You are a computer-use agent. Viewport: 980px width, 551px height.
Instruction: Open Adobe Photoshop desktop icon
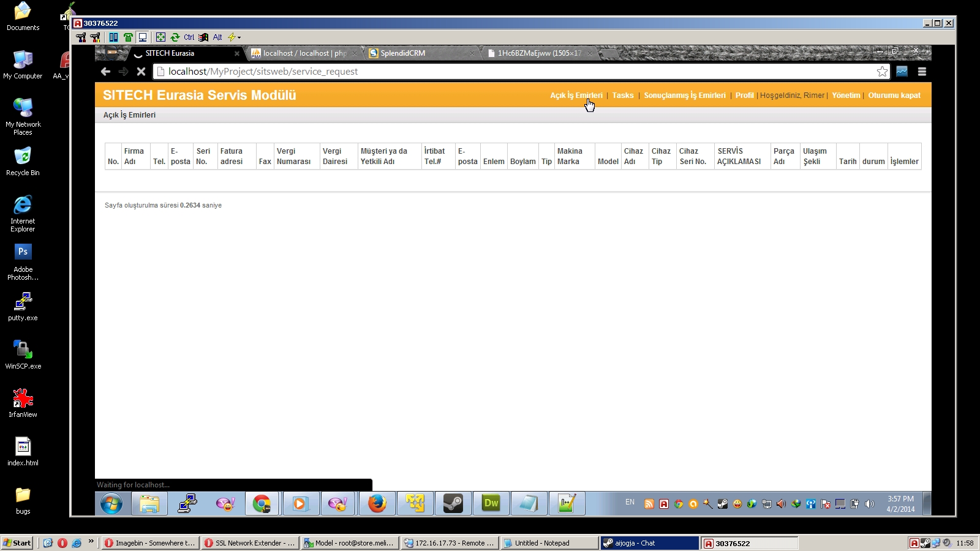tap(23, 262)
